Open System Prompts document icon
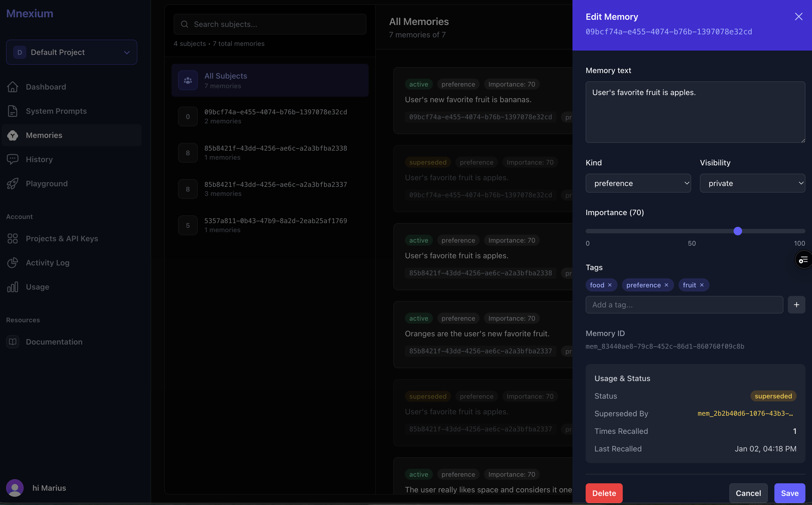The height and width of the screenshot is (505, 812). coord(13,111)
